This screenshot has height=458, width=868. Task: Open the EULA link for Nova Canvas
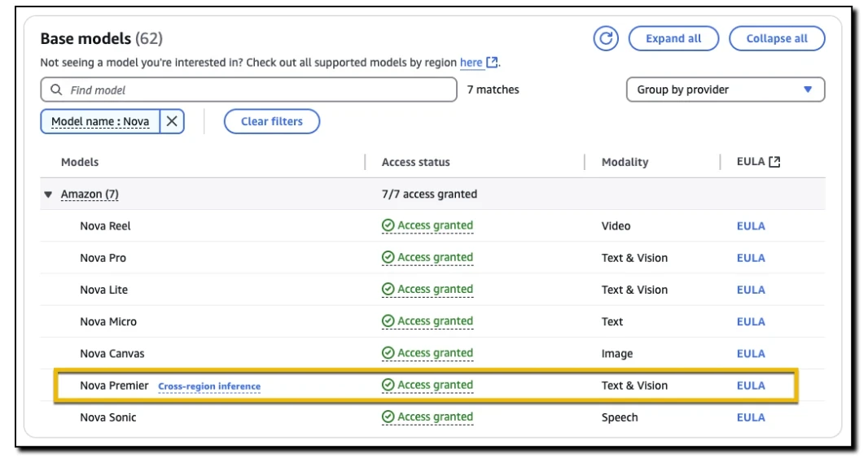tap(750, 354)
